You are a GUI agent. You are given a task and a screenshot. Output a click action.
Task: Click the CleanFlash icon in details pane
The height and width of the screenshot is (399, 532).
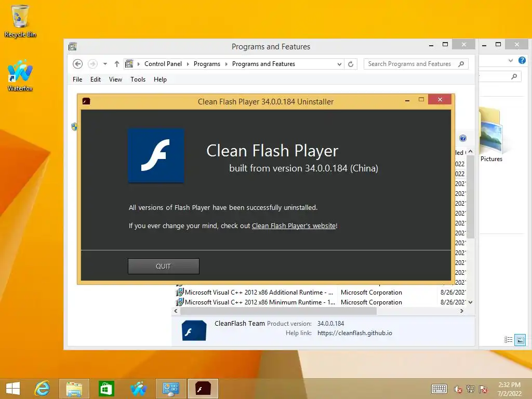click(x=194, y=330)
